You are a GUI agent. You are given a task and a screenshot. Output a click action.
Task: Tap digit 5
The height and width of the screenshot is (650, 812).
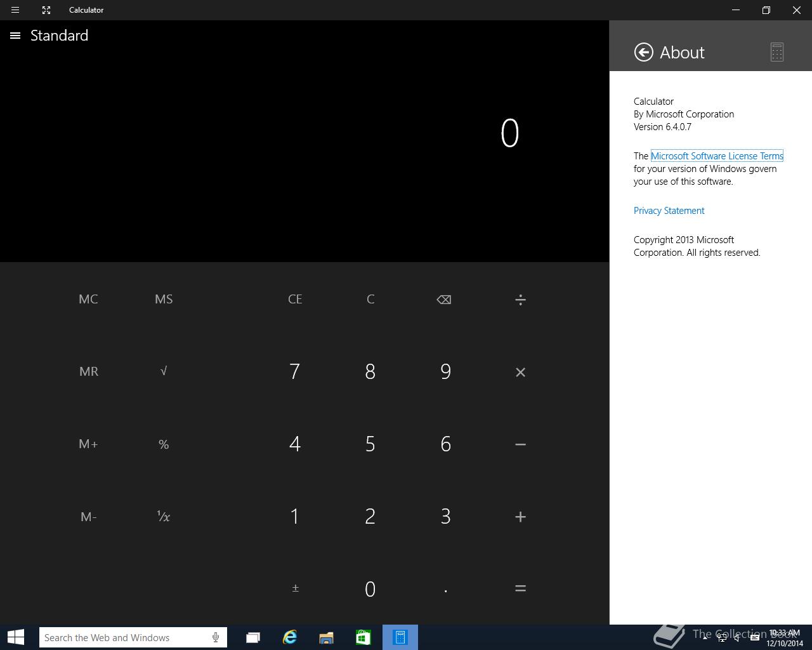click(x=370, y=444)
